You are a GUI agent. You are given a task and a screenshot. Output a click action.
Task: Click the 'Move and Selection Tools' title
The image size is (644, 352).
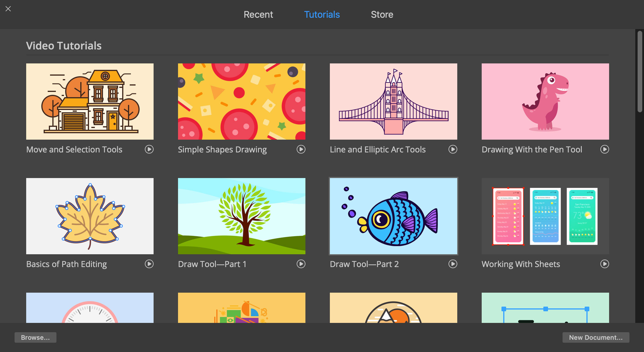click(74, 150)
